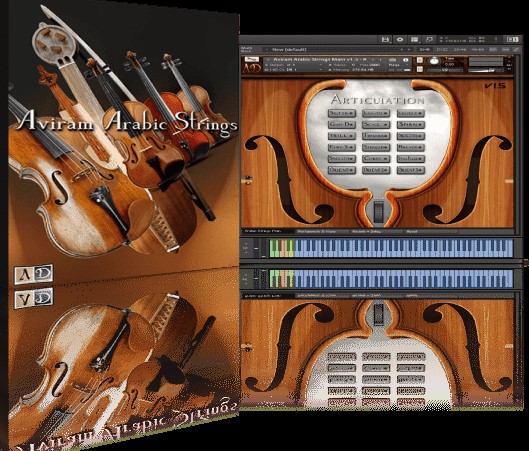This screenshot has width=529, height=451.
Task: Click the New (default) multi name field
Action: (x=332, y=50)
